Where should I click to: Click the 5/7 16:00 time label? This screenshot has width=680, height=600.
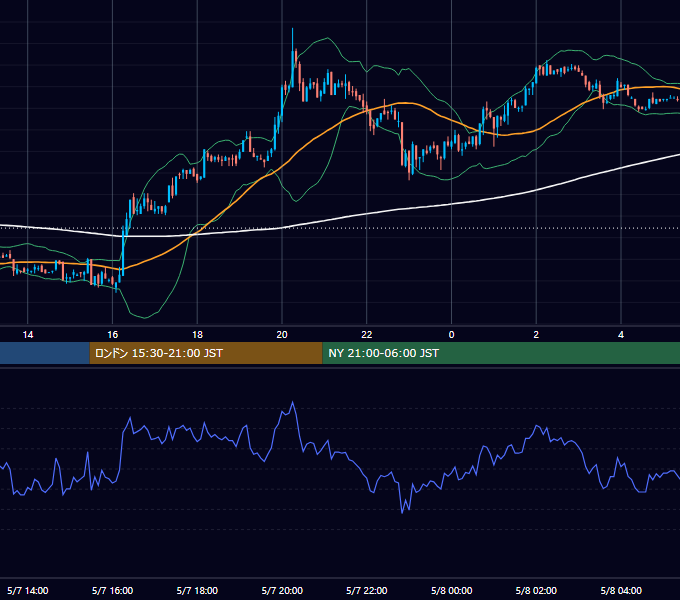tap(112, 590)
